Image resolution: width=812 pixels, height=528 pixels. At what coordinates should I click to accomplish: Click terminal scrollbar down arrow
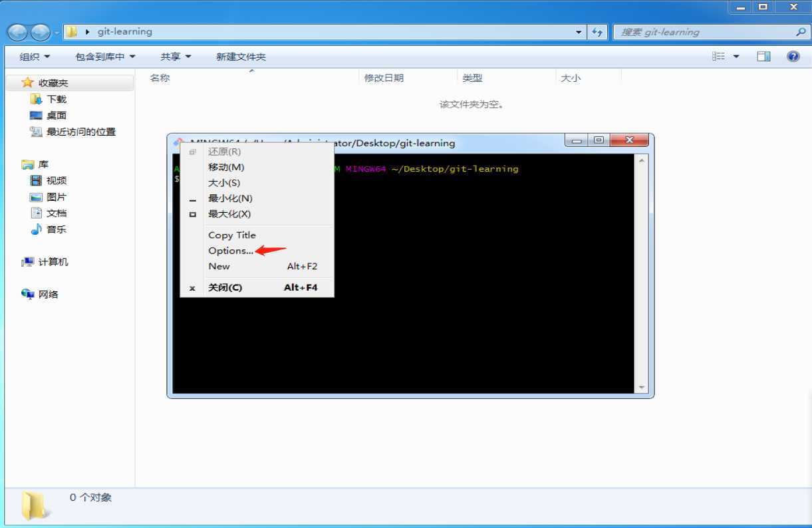click(x=642, y=387)
